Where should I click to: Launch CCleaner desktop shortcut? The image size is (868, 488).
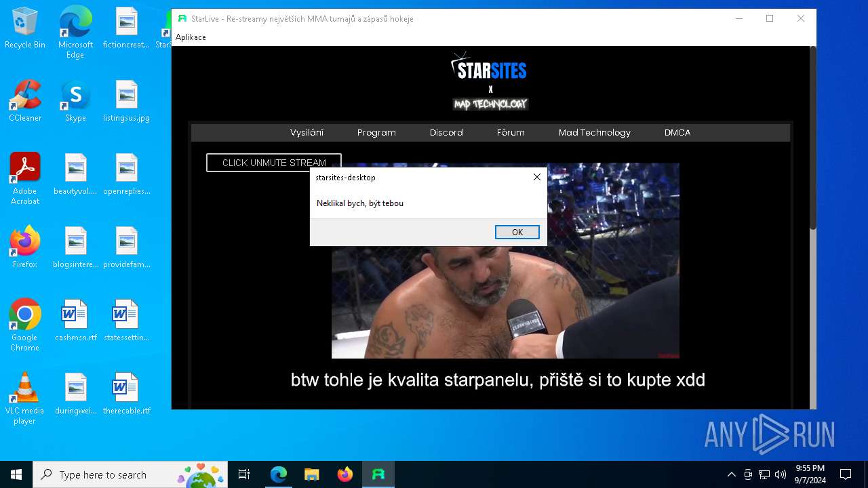(x=25, y=102)
